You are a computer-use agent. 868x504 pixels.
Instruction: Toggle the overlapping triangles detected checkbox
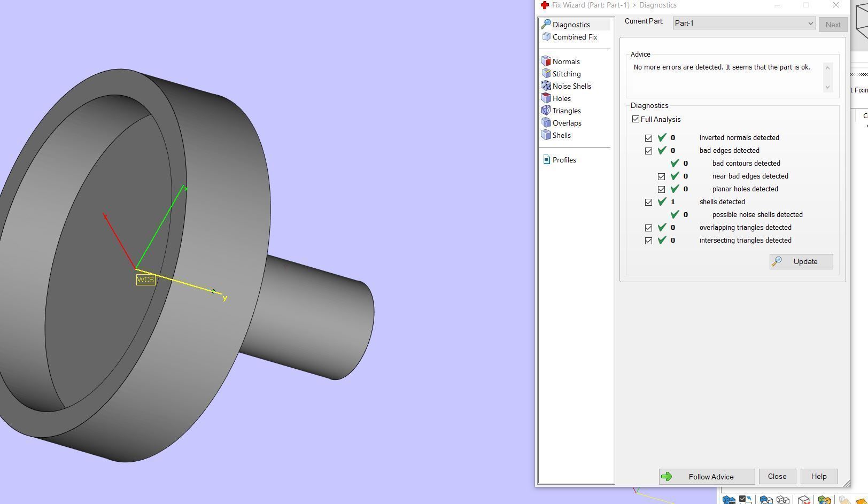pyautogui.click(x=648, y=228)
